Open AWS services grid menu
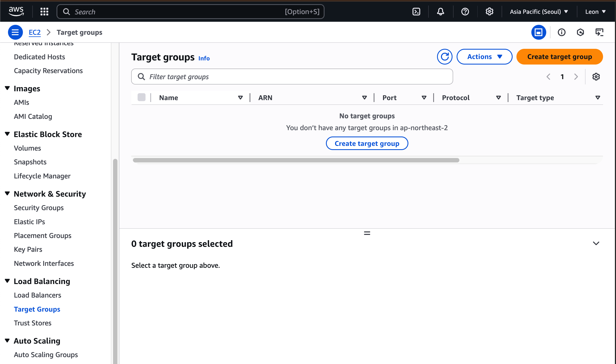The height and width of the screenshot is (364, 616). 44,12
